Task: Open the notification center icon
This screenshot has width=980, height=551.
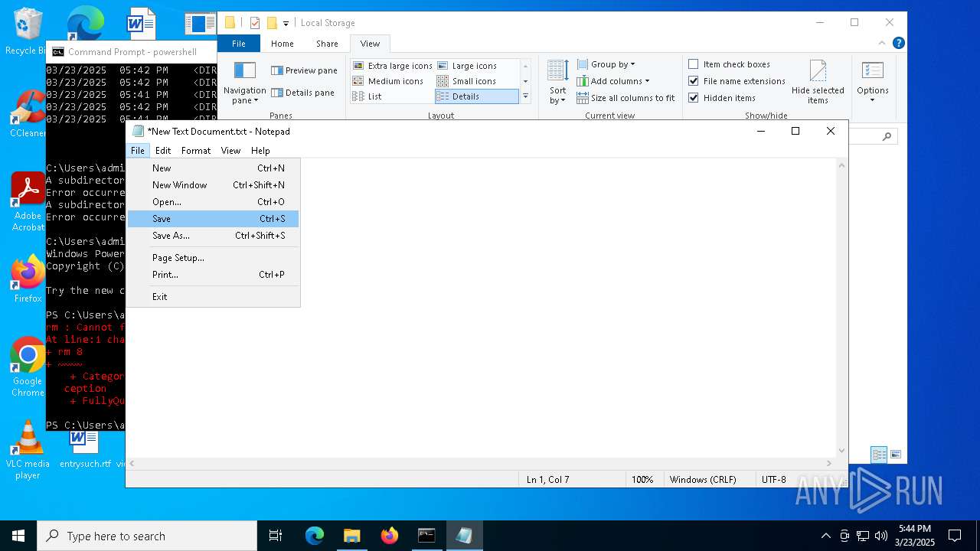Action: (x=955, y=536)
